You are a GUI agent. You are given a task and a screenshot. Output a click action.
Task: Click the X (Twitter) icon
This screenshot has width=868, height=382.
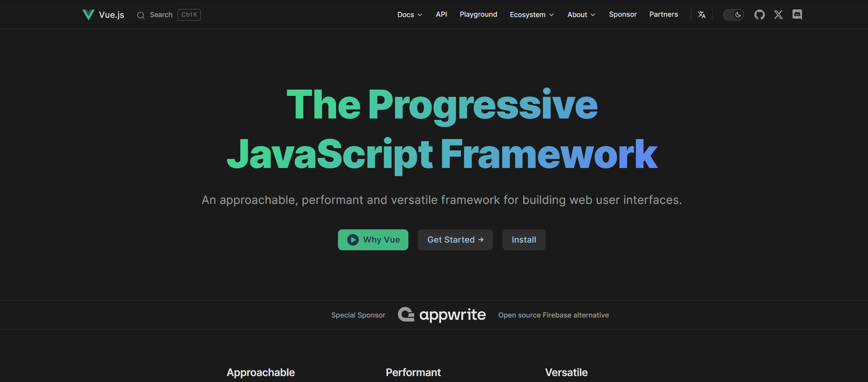pyautogui.click(x=778, y=14)
